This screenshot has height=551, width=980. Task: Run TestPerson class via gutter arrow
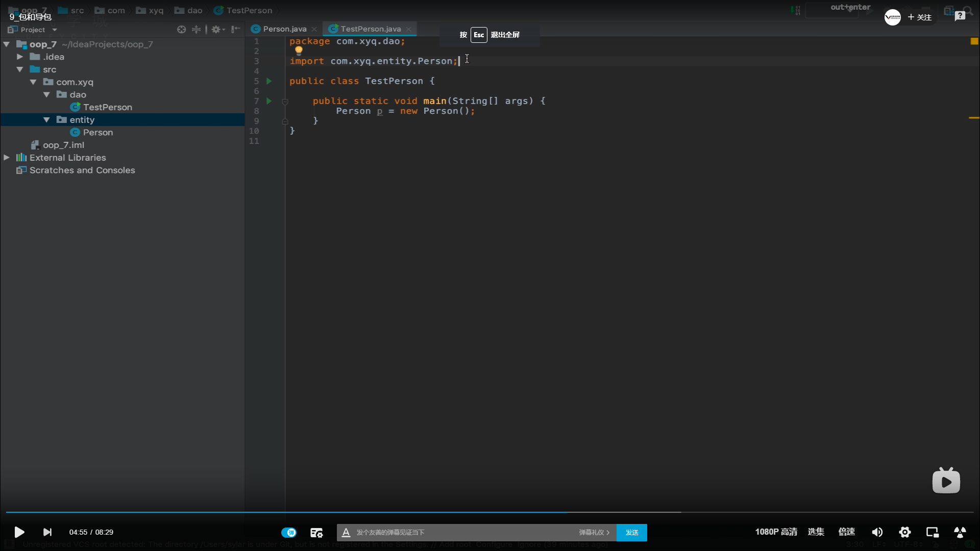(269, 81)
